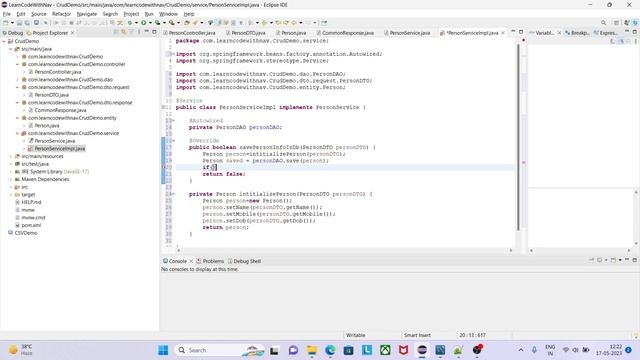Maximize the Project Explorer view

pos(154,32)
